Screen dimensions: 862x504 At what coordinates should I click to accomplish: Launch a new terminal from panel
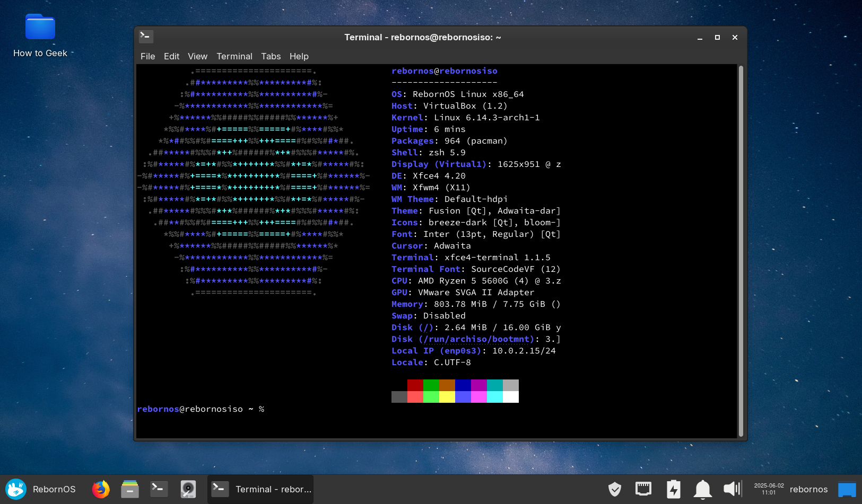pyautogui.click(x=159, y=489)
